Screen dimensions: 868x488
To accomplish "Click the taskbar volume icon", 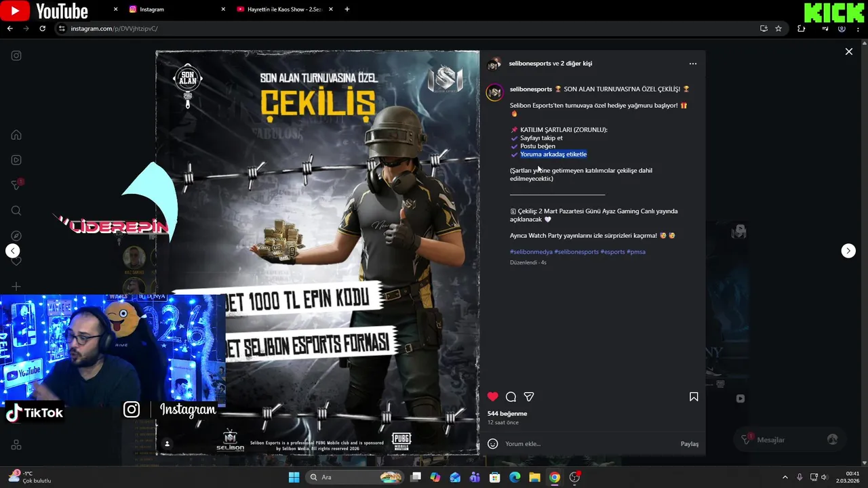I will click(824, 477).
